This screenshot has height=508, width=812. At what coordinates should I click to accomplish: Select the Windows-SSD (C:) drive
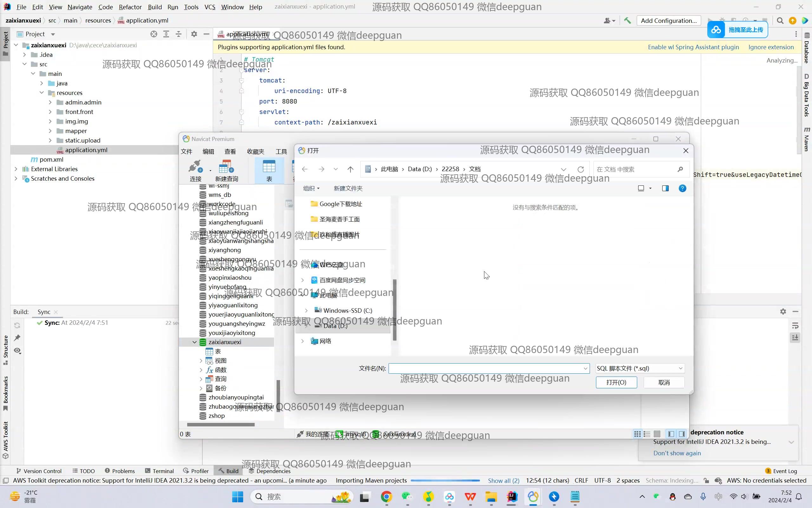click(348, 311)
